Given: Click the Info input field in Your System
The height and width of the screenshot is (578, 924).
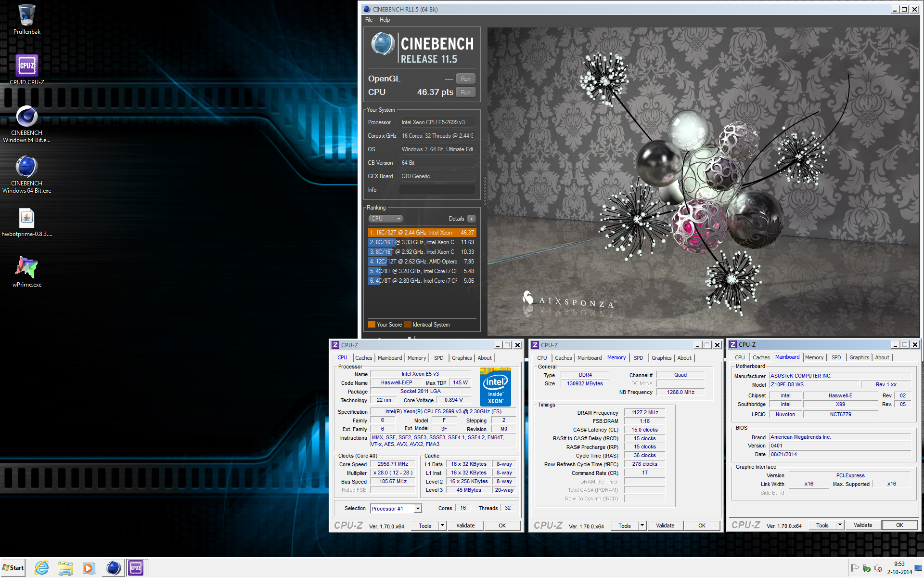Looking at the screenshot, I should tap(437, 190).
